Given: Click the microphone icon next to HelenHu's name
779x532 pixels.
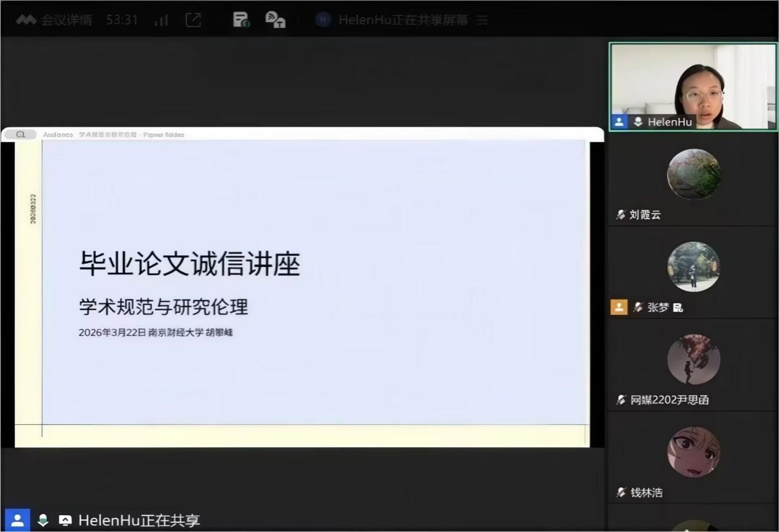Looking at the screenshot, I should [638, 122].
